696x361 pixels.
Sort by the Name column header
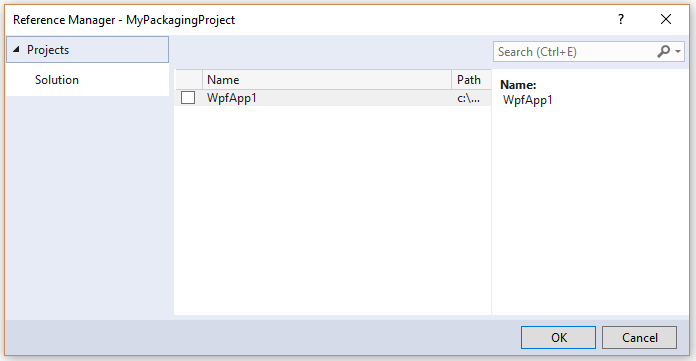[327, 79]
